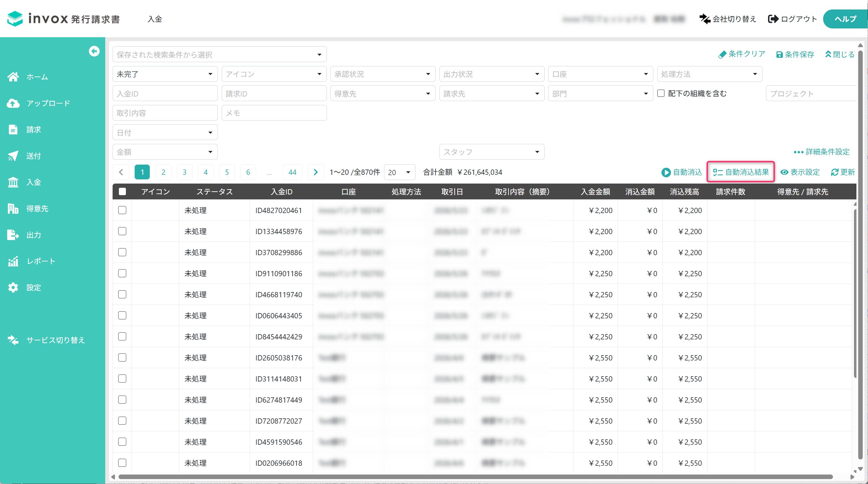The height and width of the screenshot is (484, 868).
Task: Refresh the list with 更新
Action: [843, 172]
